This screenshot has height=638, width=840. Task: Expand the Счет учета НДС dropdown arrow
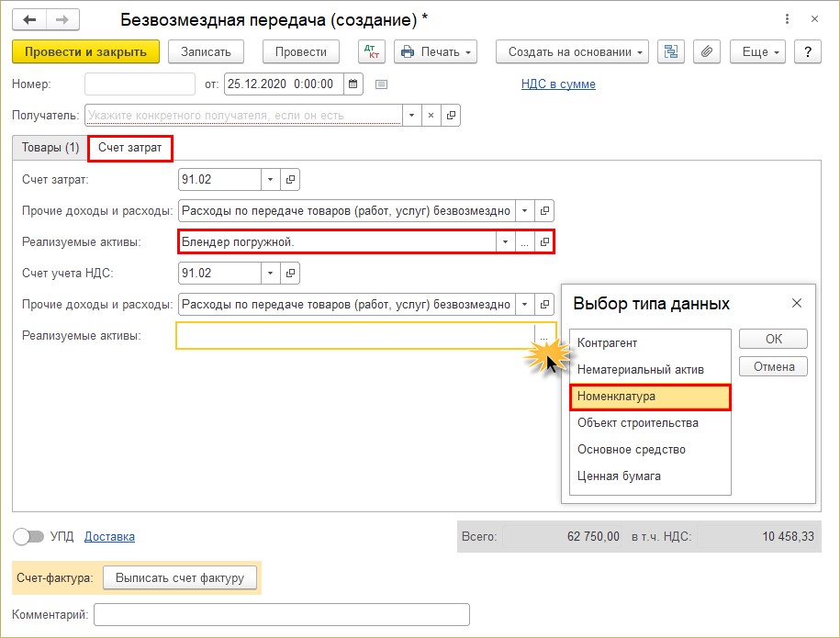pyautogui.click(x=270, y=274)
